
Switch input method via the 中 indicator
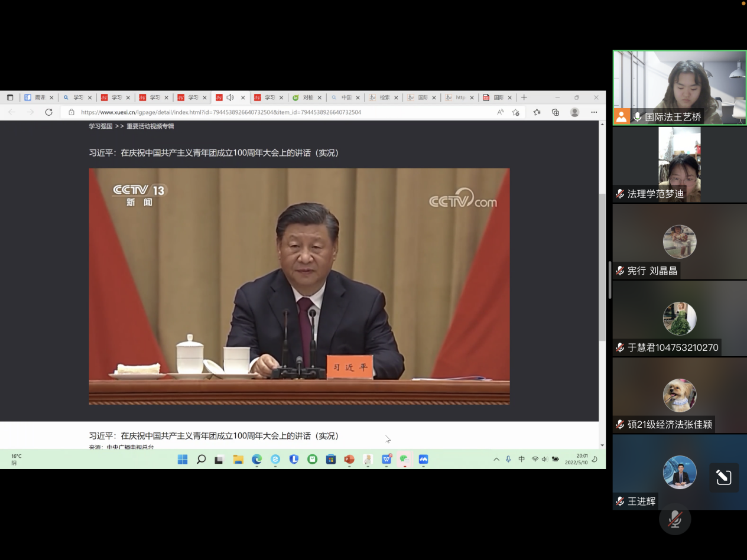(x=521, y=459)
